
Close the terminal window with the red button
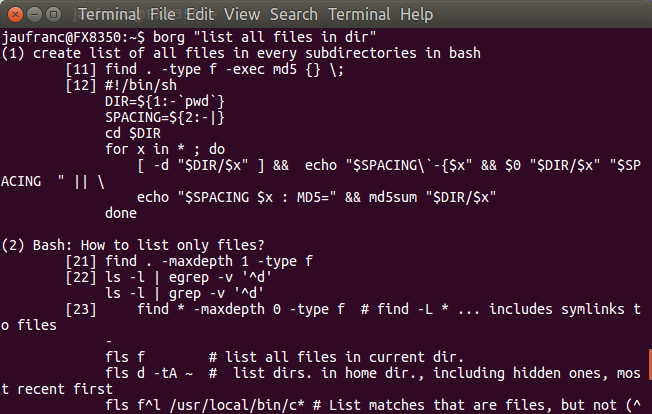tap(15, 15)
